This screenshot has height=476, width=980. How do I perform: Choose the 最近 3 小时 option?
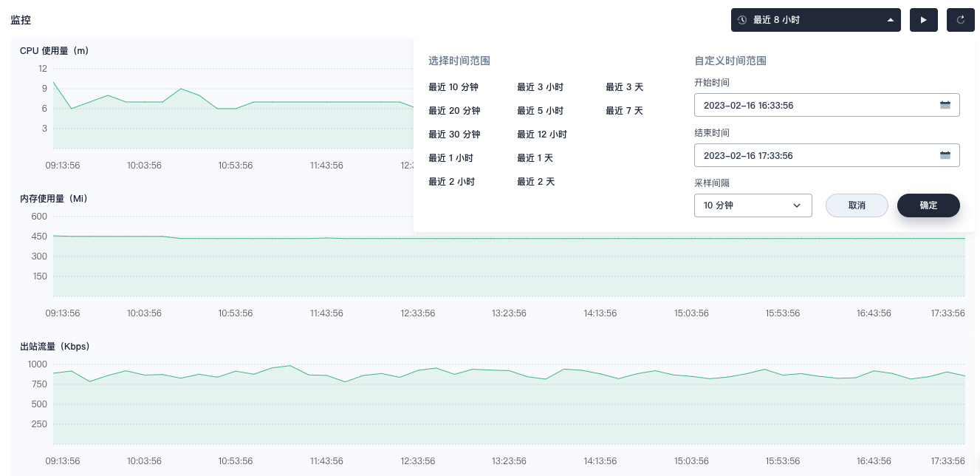(540, 87)
